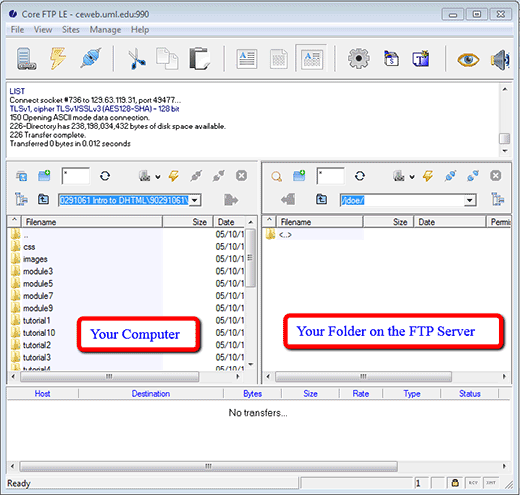This screenshot has width=520, height=495.
Task: Click the Status transfer queue column header
Action: (470, 394)
